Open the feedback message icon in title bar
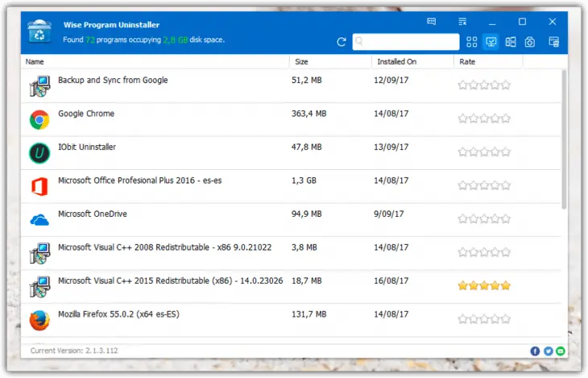 432,22
